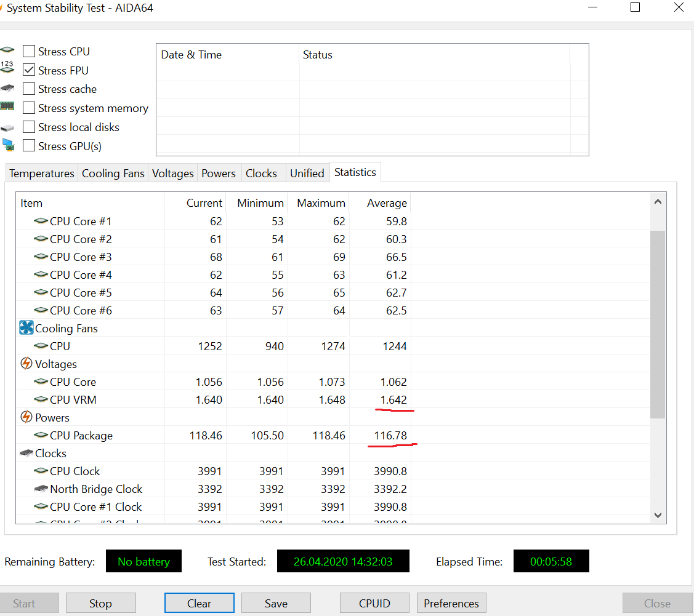Select the CPU Package row label
The width and height of the screenshot is (694, 616).
pos(81,436)
